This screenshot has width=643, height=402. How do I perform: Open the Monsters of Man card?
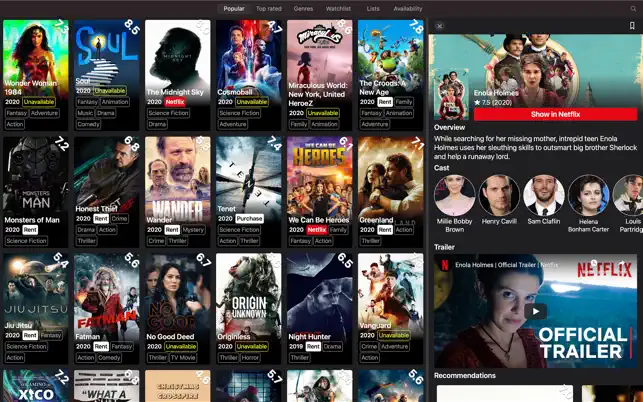[36, 192]
